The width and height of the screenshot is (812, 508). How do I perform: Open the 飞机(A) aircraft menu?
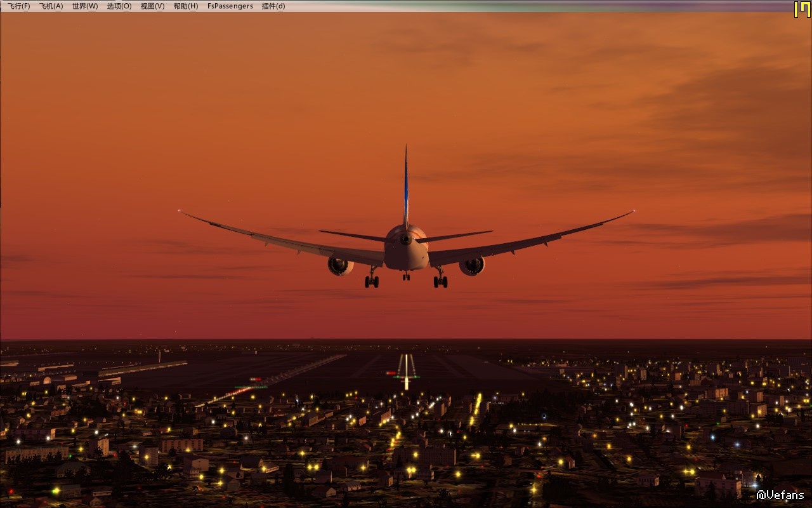[51, 6]
